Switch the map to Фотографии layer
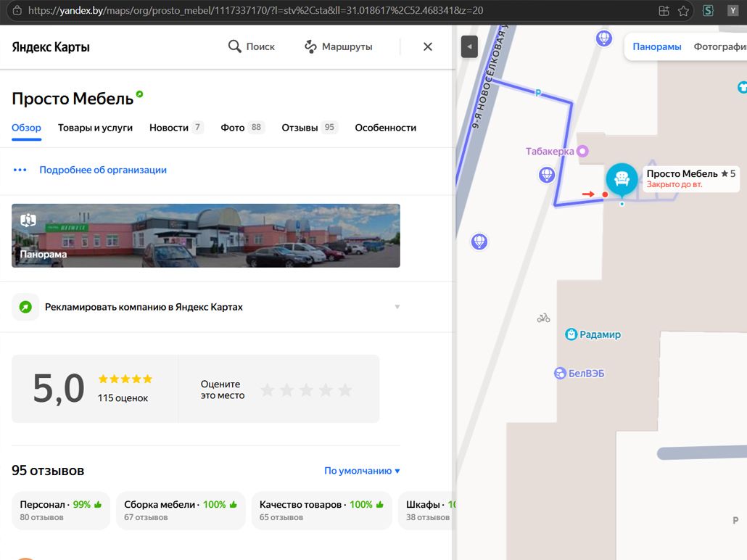Screen dimensions: 747x560 [x=720, y=46]
